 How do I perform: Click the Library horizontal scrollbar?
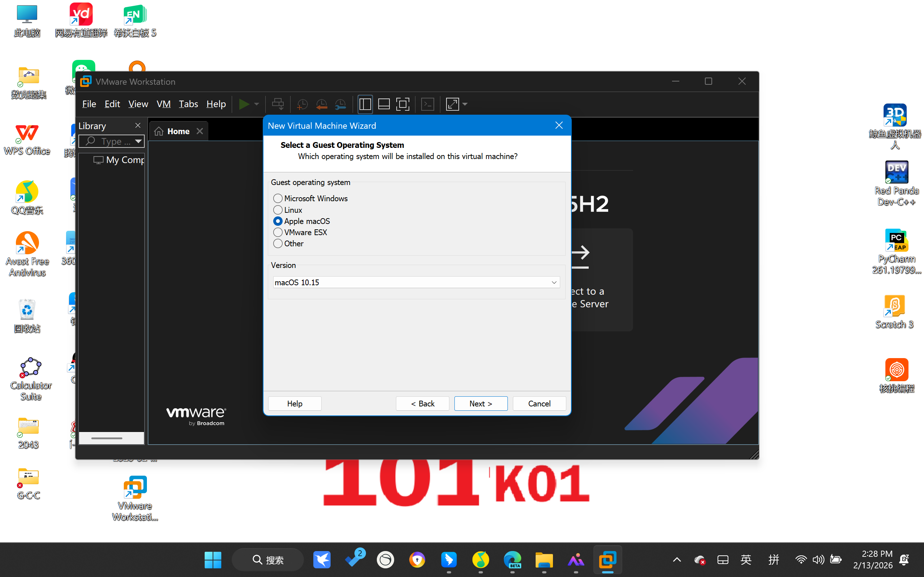click(x=107, y=438)
